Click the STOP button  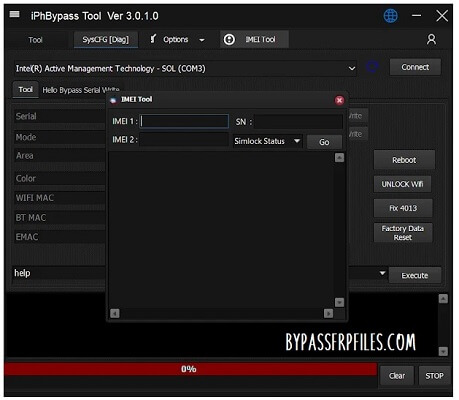pyautogui.click(x=434, y=376)
